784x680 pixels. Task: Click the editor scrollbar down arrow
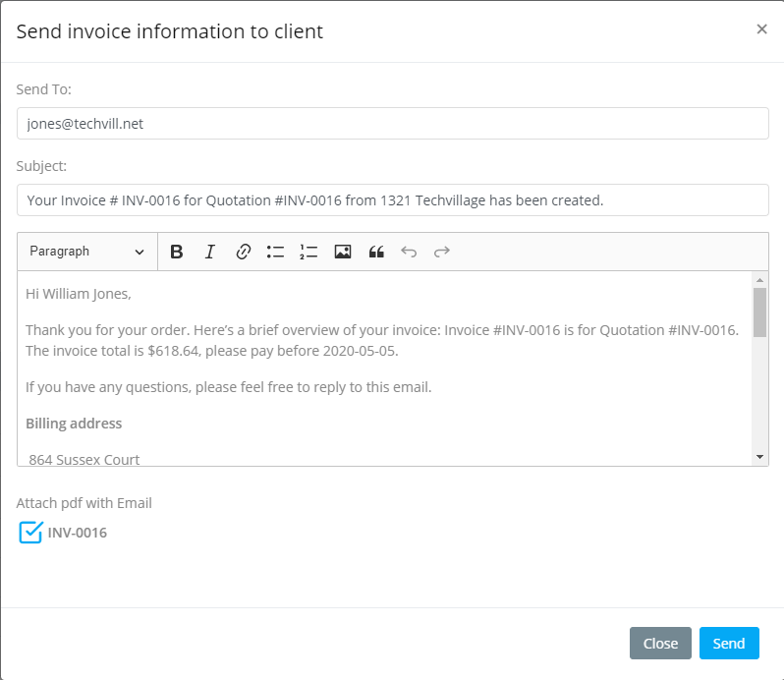tap(759, 458)
